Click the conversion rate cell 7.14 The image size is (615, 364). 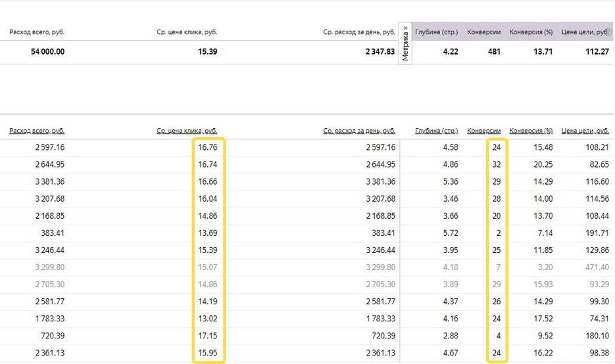click(x=545, y=233)
